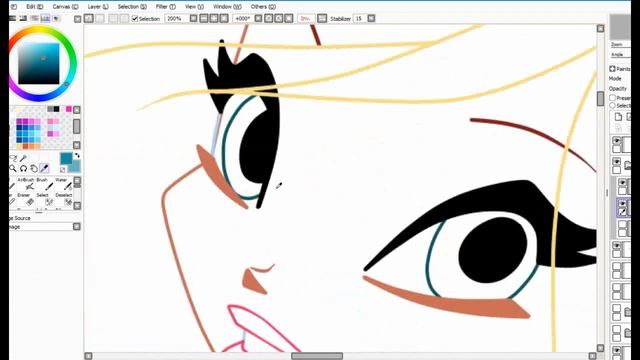
Task: Open rotation angle dropdown next to +000°
Action: coord(258,18)
